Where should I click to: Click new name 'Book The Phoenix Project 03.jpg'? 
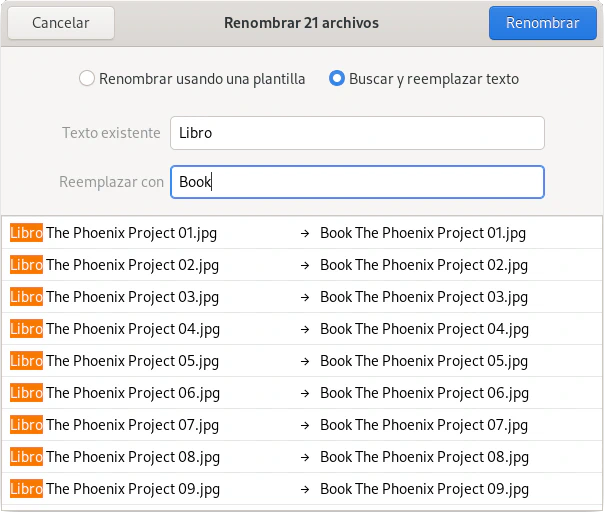tap(423, 297)
